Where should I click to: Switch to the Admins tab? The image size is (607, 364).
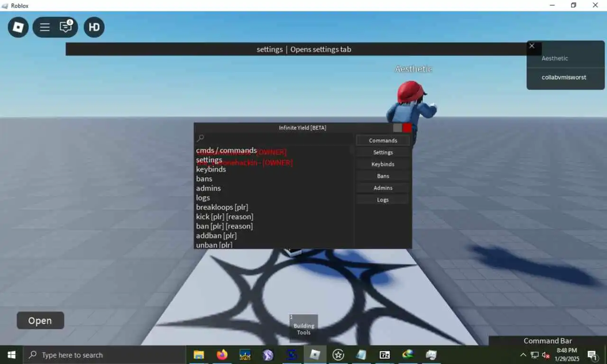(383, 188)
